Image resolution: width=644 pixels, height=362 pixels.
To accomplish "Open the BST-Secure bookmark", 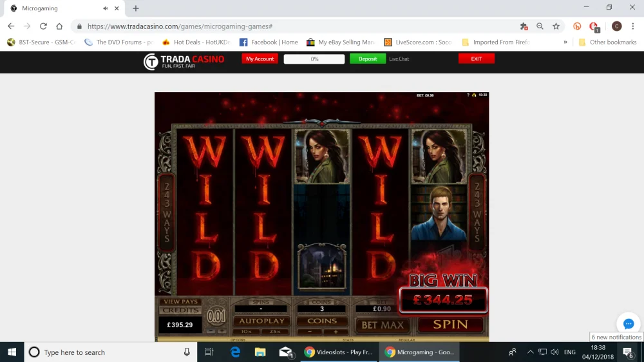I will 41,42.
